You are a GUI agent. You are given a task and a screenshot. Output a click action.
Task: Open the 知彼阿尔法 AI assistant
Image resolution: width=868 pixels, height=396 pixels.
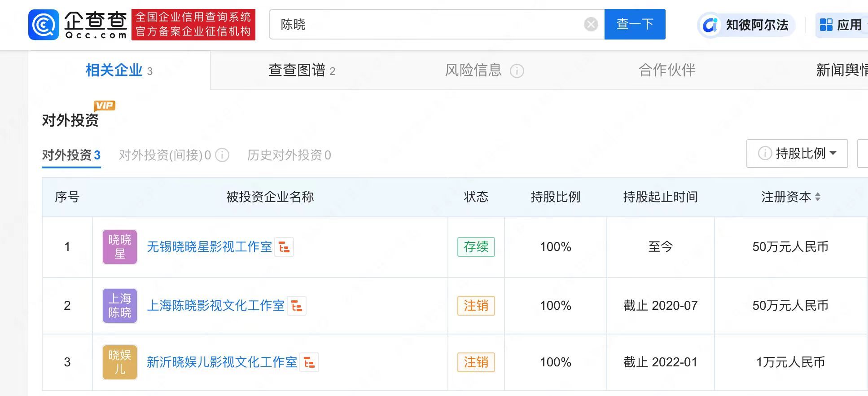pos(746,25)
